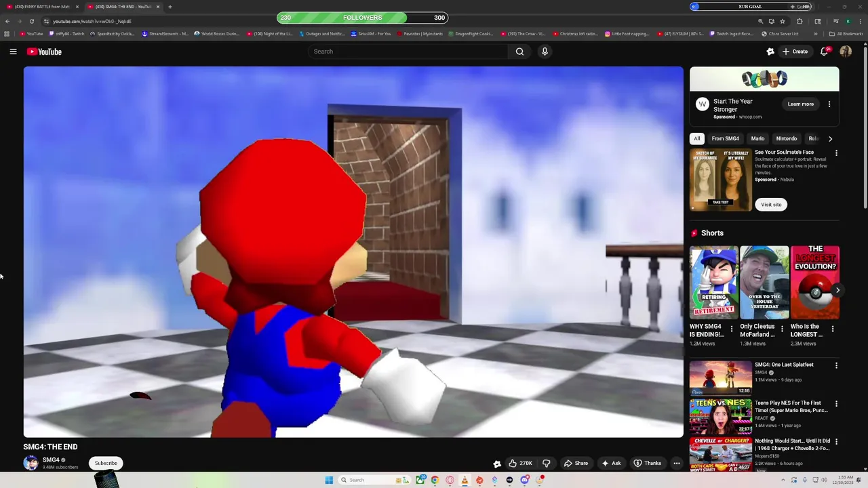
Task: Open SMG4 channel avatar below the video
Action: (x=31, y=464)
